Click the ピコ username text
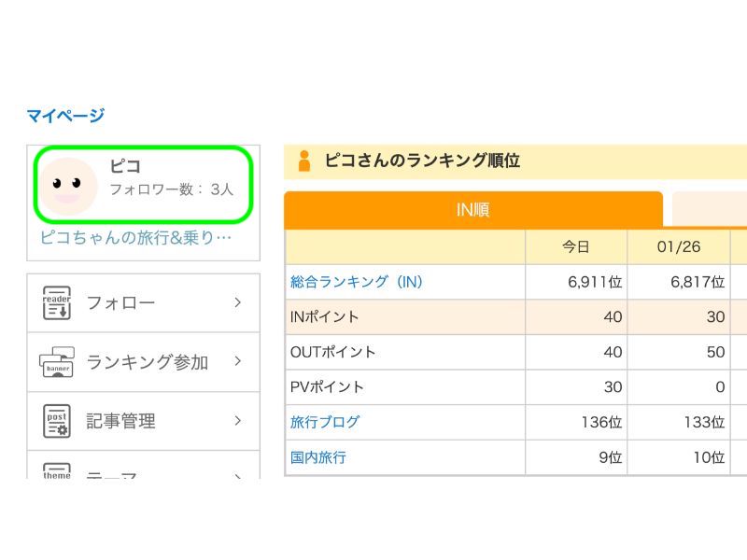747x560 pixels. [125, 167]
